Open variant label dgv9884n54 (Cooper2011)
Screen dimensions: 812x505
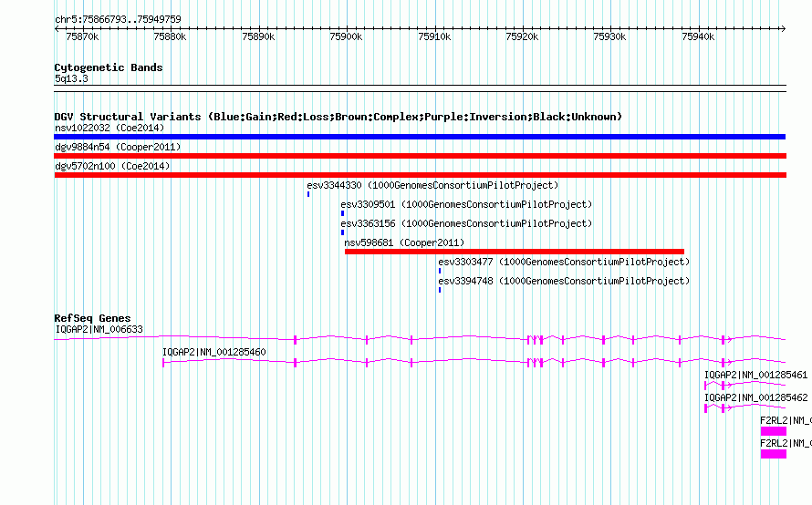(x=118, y=147)
